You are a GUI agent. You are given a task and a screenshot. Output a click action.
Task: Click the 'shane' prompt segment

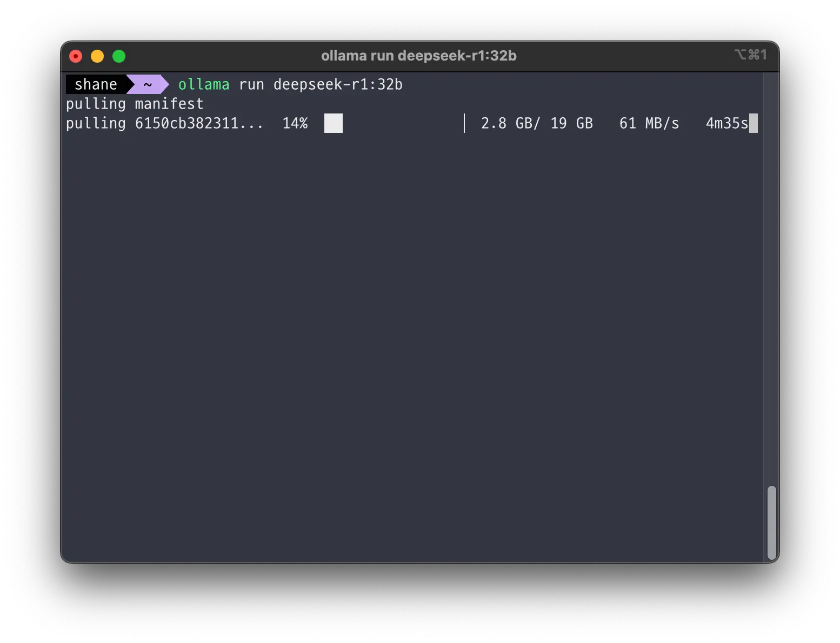pos(96,84)
